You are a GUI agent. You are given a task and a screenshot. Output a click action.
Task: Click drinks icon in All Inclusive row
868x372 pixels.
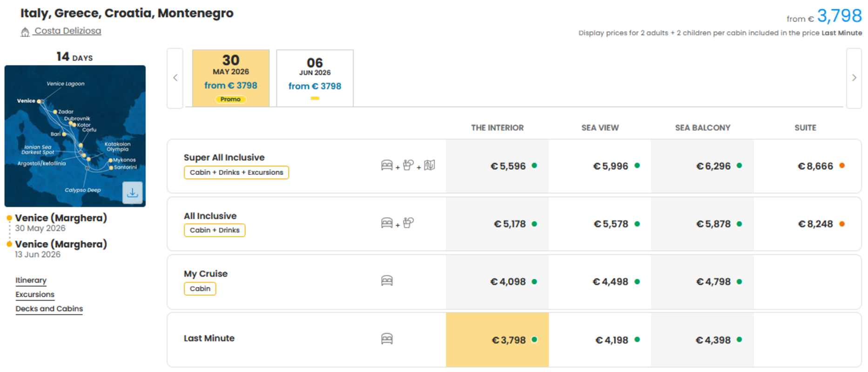click(408, 223)
